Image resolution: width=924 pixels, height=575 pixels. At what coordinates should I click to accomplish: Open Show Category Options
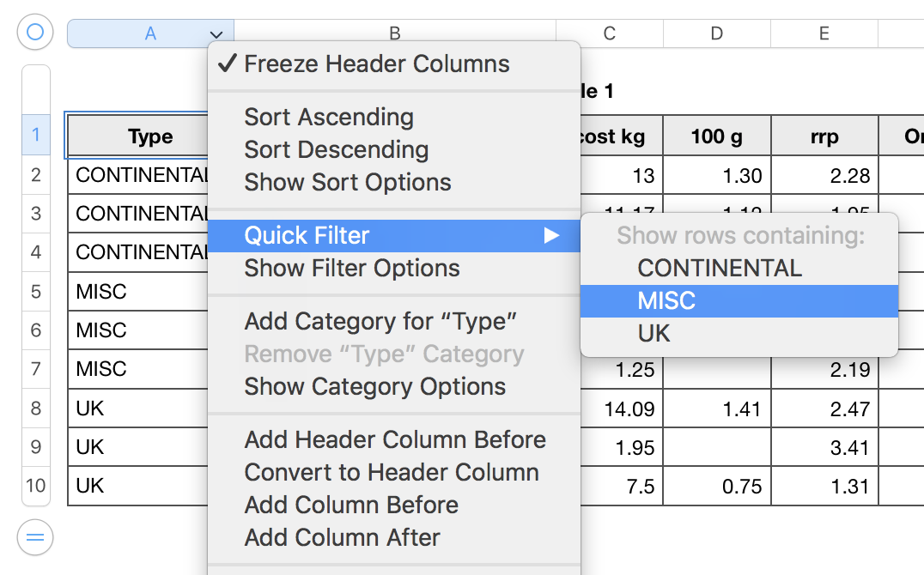click(x=374, y=386)
